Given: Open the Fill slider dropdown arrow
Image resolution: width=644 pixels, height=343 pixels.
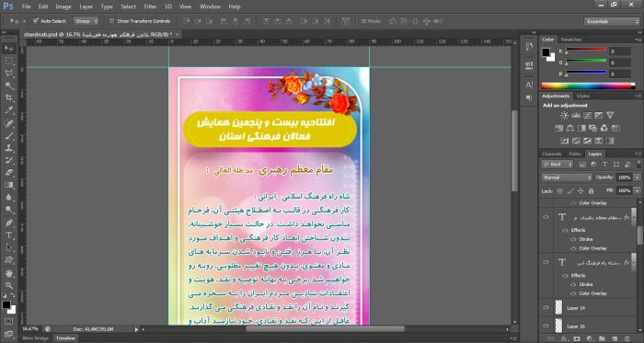Looking at the screenshot, I should click(x=637, y=190).
